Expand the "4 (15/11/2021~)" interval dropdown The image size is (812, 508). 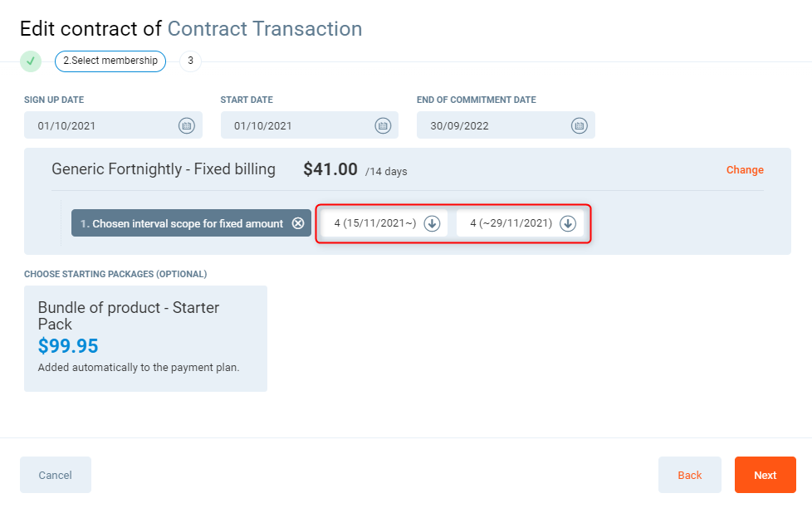pyautogui.click(x=432, y=223)
